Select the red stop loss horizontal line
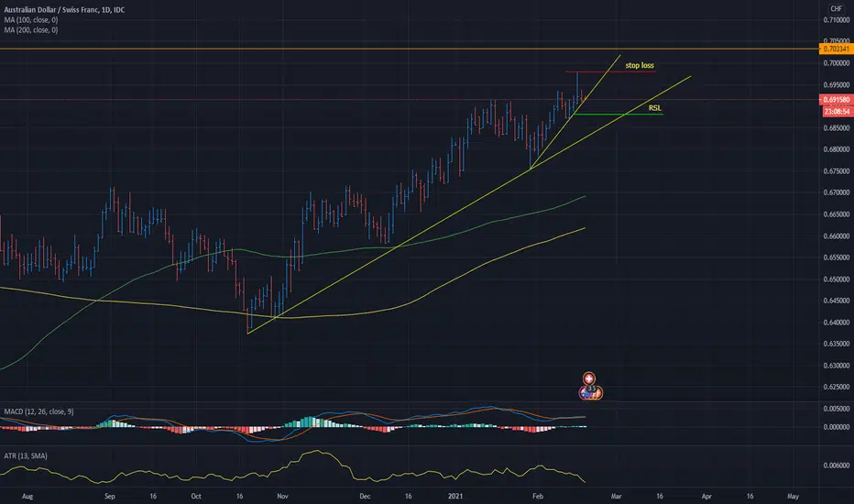 pyautogui.click(x=610, y=71)
